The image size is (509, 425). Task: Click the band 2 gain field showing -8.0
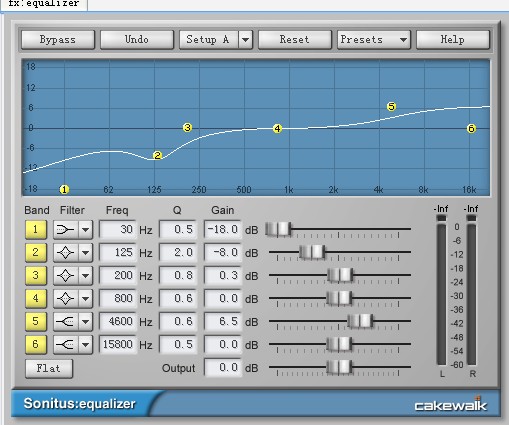(223, 252)
